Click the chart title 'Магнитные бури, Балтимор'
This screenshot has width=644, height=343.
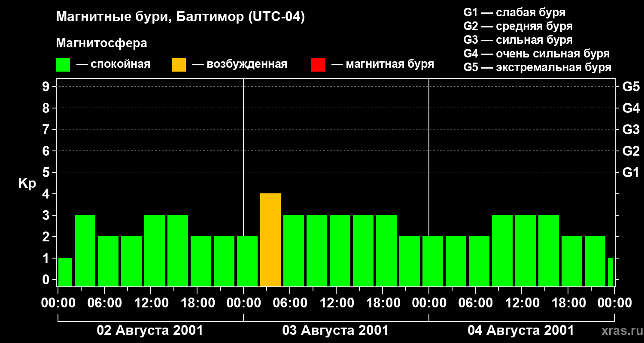tap(180, 17)
